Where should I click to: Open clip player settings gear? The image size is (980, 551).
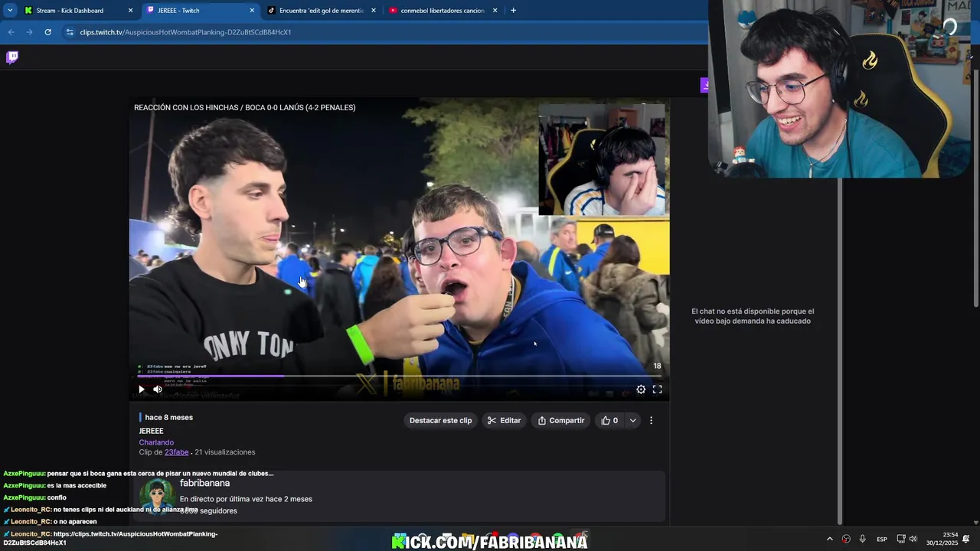coord(641,390)
